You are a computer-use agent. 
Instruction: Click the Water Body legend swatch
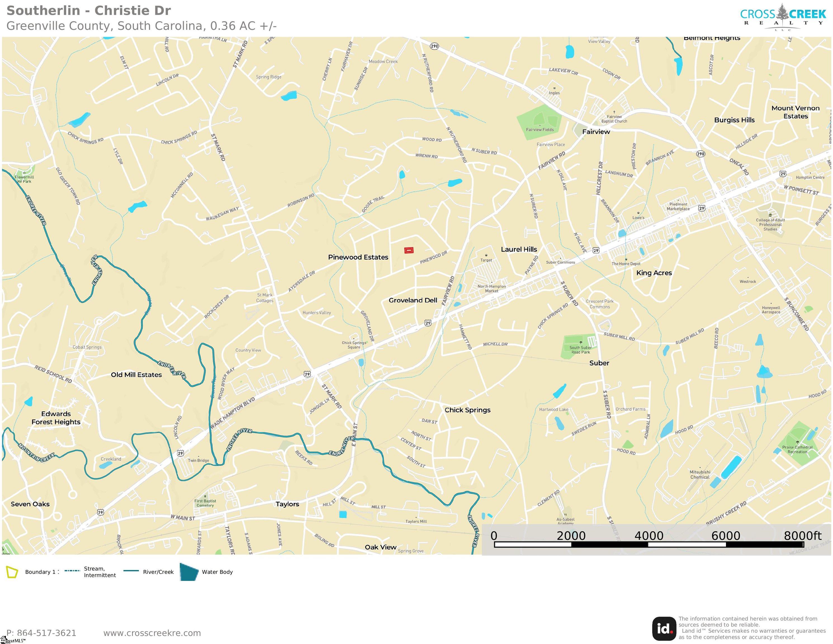pos(189,572)
